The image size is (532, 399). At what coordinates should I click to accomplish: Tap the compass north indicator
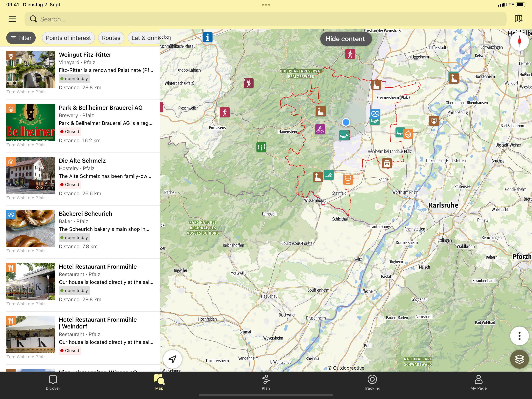pos(519,41)
